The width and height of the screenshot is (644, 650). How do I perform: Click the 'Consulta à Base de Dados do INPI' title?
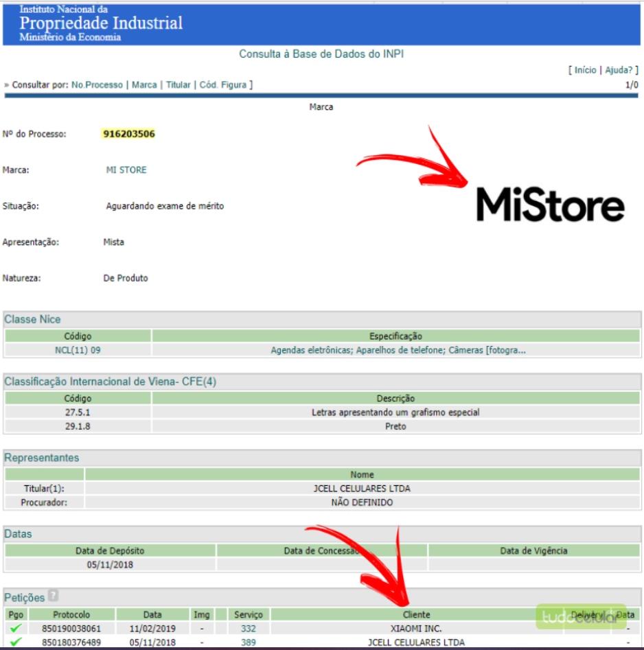pyautogui.click(x=321, y=54)
